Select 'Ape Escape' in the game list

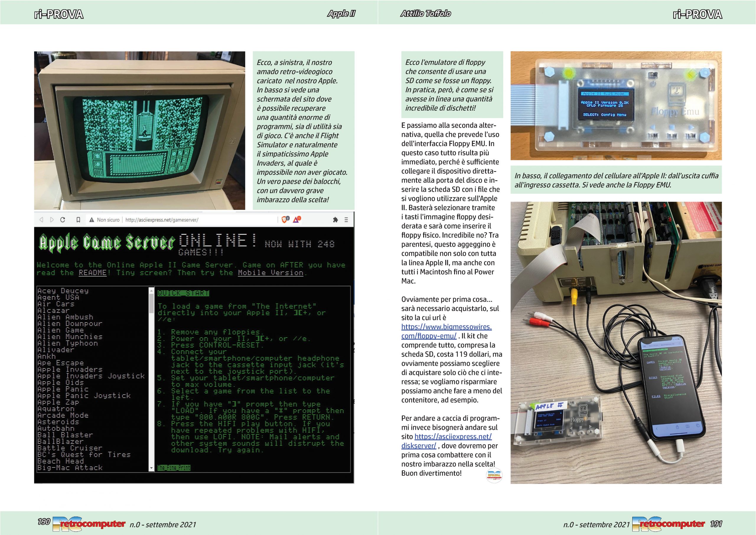[x=61, y=363]
